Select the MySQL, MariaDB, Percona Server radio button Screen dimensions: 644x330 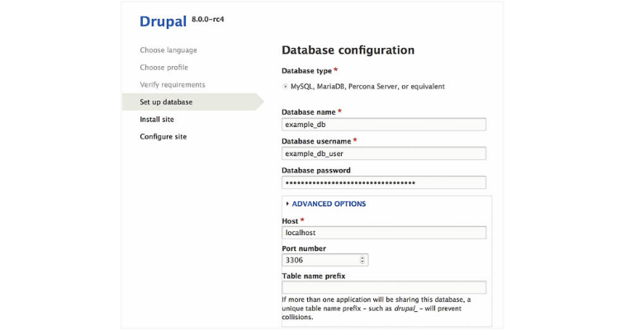[285, 86]
